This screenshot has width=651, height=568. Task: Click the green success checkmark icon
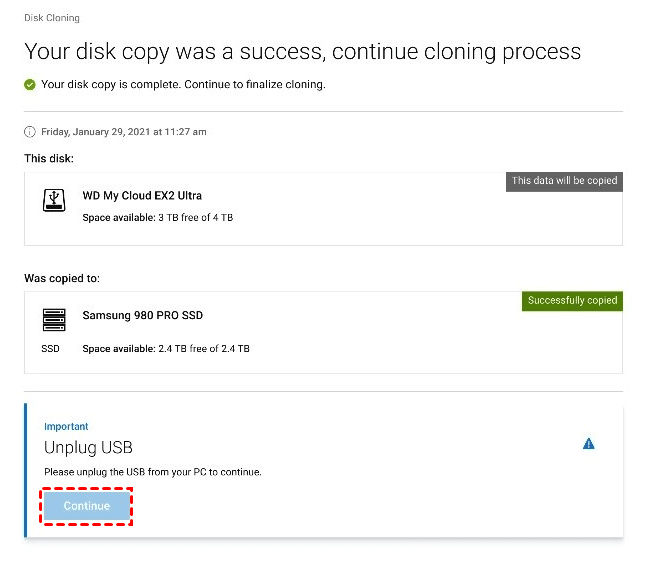[30, 85]
